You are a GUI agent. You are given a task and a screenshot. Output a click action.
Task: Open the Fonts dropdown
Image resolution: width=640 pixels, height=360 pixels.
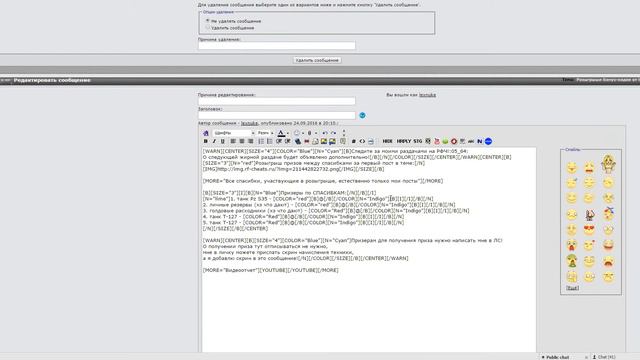pos(233,133)
